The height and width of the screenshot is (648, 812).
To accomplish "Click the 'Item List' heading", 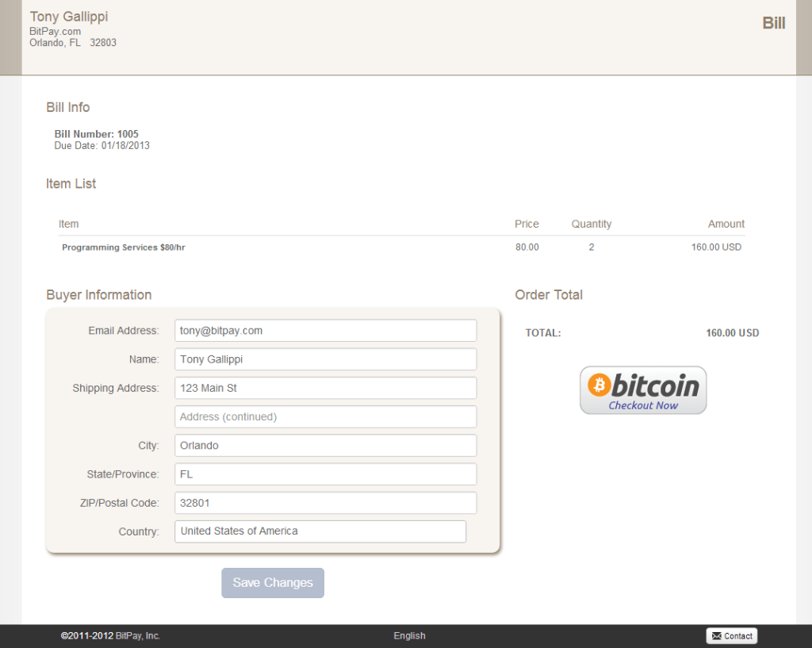I will pyautogui.click(x=71, y=184).
